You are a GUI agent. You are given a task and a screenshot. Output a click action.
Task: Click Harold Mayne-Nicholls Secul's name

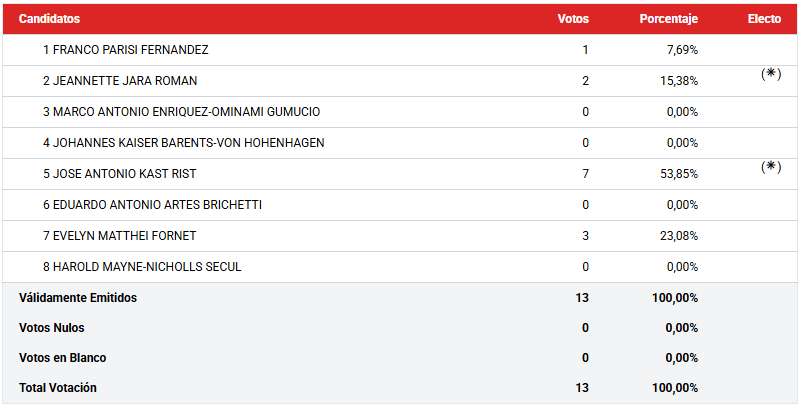(142, 267)
